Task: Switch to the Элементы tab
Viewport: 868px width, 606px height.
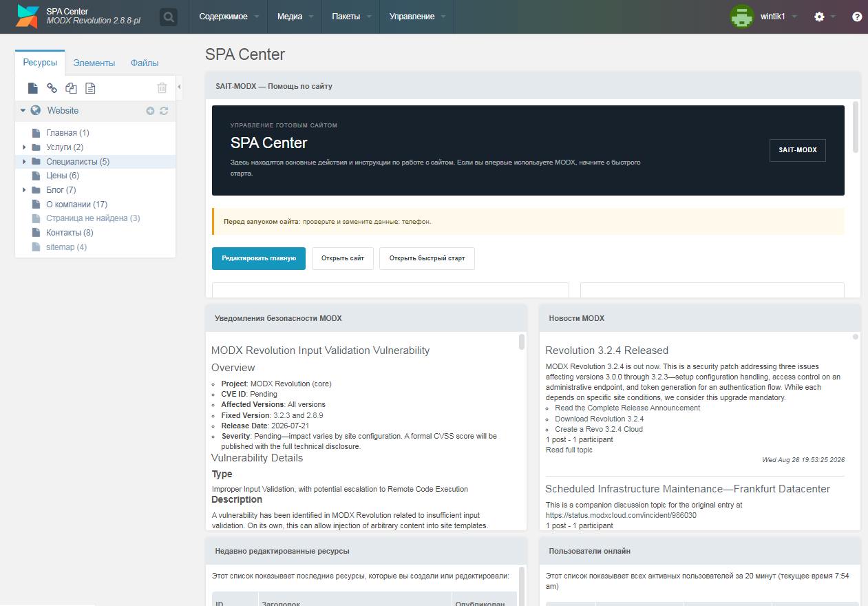Action: (x=94, y=63)
